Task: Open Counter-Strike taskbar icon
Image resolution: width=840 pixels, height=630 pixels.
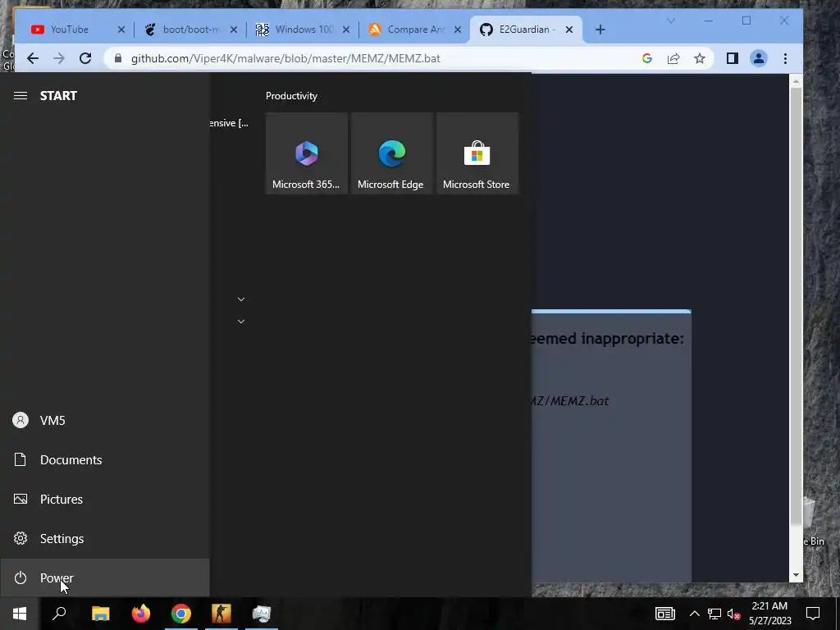Action: (x=221, y=614)
